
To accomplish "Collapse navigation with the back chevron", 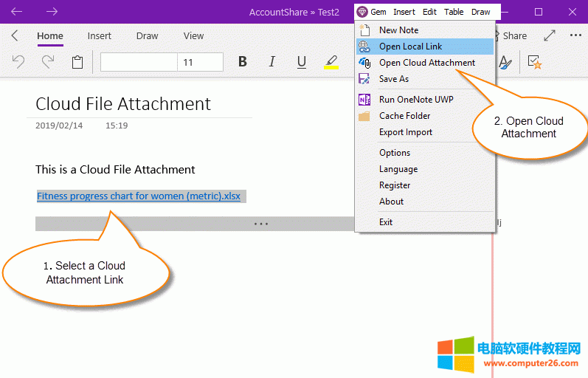I will [x=15, y=35].
